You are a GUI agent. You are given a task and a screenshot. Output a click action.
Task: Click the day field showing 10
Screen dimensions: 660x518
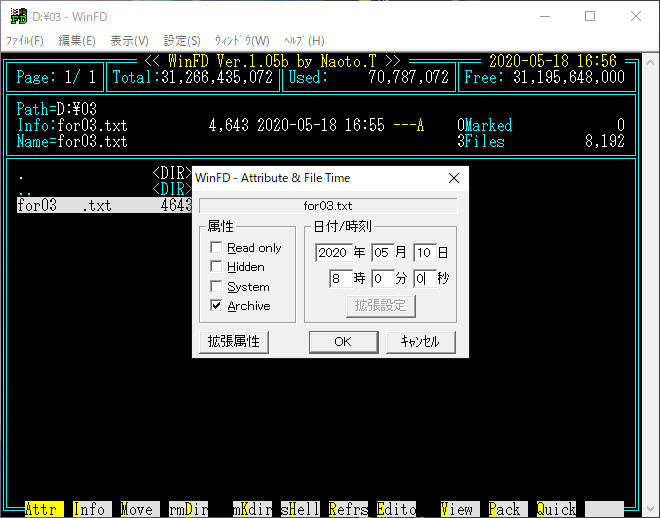pos(424,252)
